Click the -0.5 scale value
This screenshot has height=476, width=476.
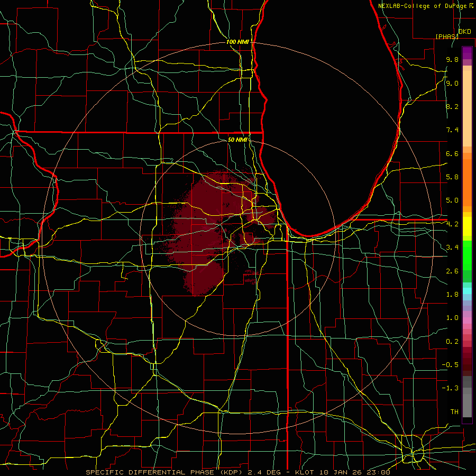pyautogui.click(x=450, y=364)
